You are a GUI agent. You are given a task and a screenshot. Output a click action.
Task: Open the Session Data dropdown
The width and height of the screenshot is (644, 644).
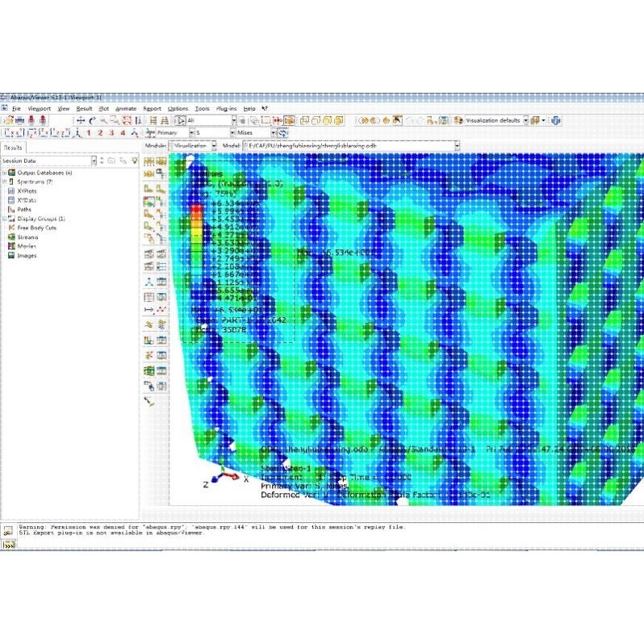pos(94,161)
